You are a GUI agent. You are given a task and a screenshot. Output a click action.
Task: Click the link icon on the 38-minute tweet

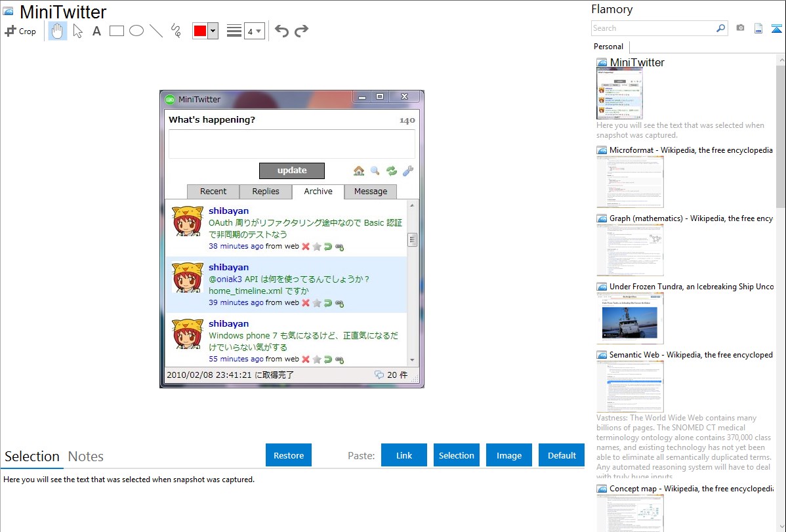(339, 247)
